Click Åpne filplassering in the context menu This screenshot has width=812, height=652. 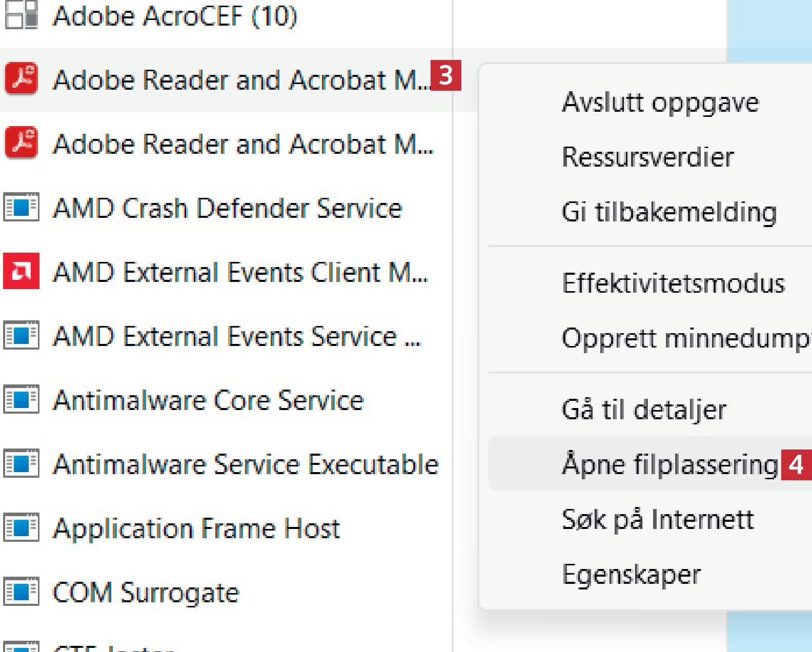[669, 464]
